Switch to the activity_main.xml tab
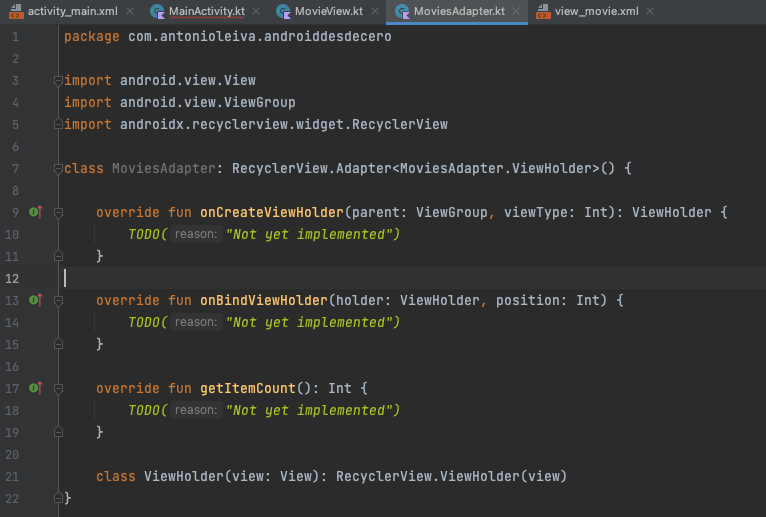 (72, 11)
